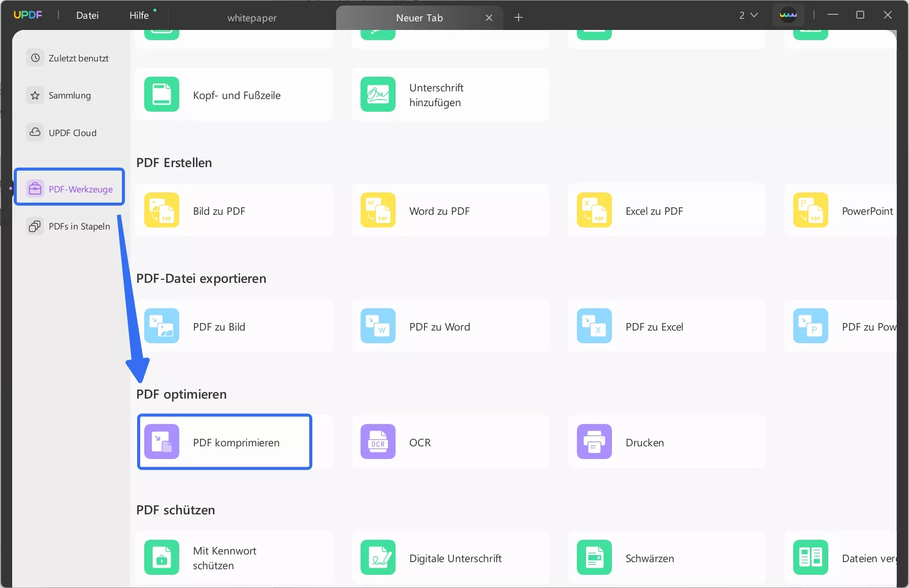The image size is (909, 588).
Task: Open Mit Kennwort schützen tool
Action: (x=234, y=558)
